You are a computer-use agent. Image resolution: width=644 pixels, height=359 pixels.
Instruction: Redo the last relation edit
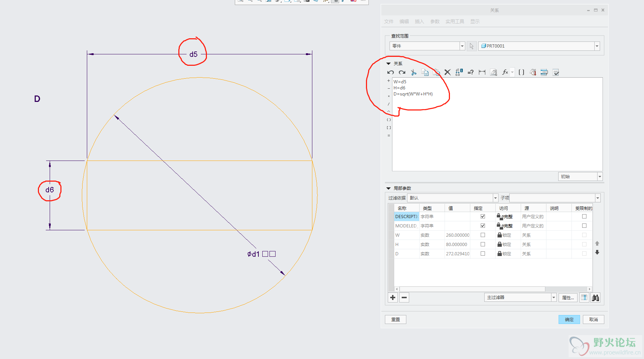point(402,72)
